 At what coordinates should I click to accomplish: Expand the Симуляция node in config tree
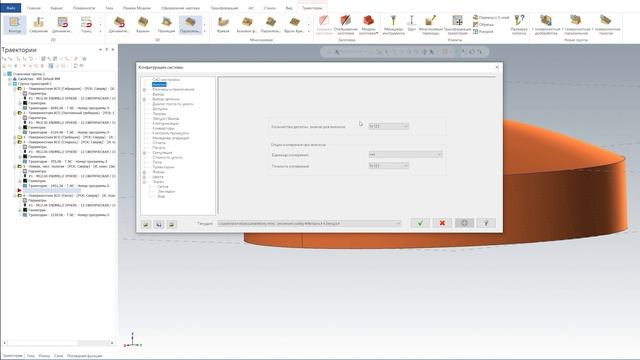pos(144,153)
